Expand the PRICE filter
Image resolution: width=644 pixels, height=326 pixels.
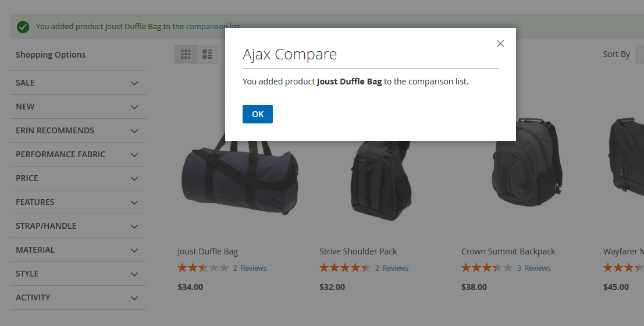134,179
